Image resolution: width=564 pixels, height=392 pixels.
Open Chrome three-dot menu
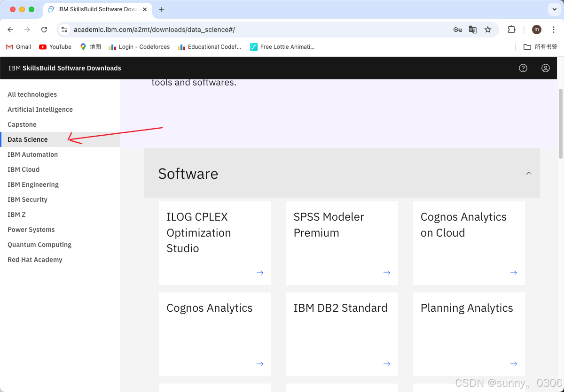553,30
